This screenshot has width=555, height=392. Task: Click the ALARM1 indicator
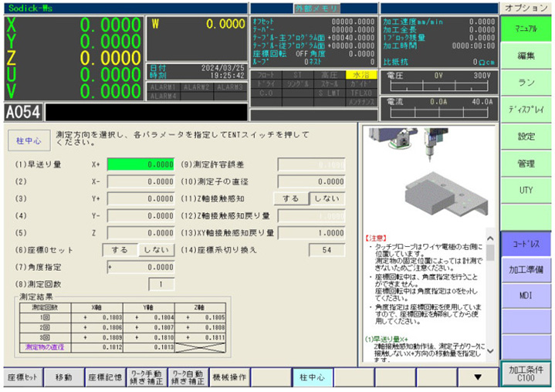click(163, 87)
